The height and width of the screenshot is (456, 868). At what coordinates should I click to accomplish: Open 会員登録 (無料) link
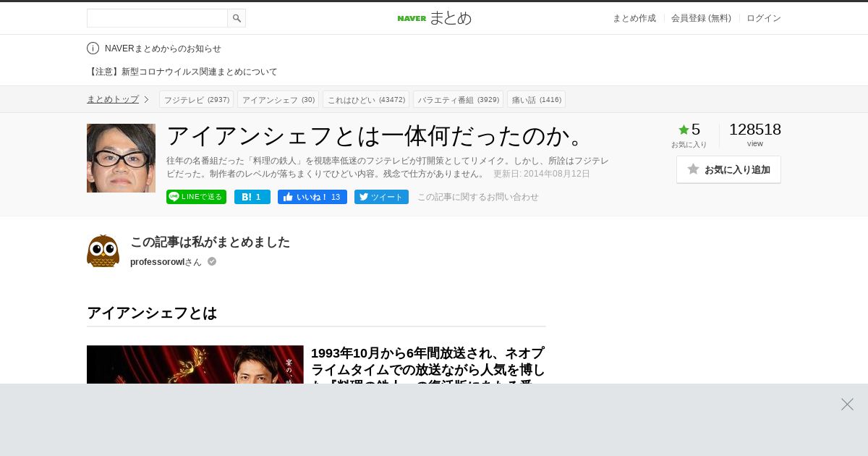tap(701, 18)
